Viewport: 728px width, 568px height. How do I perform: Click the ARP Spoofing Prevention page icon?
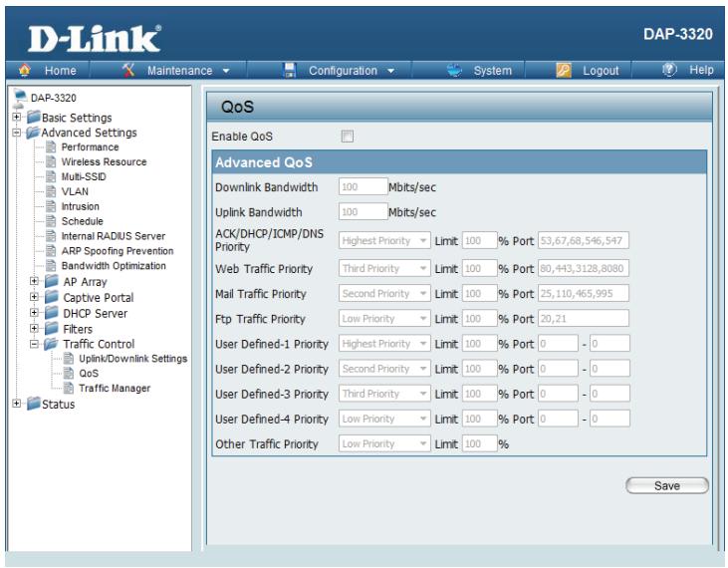coord(51,251)
